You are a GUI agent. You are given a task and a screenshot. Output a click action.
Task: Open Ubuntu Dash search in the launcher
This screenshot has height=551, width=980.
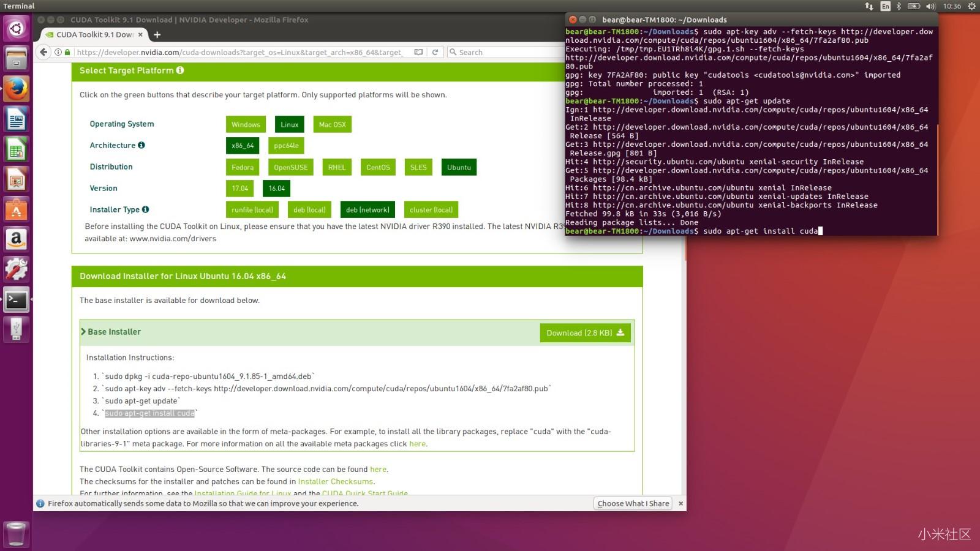tap(16, 29)
